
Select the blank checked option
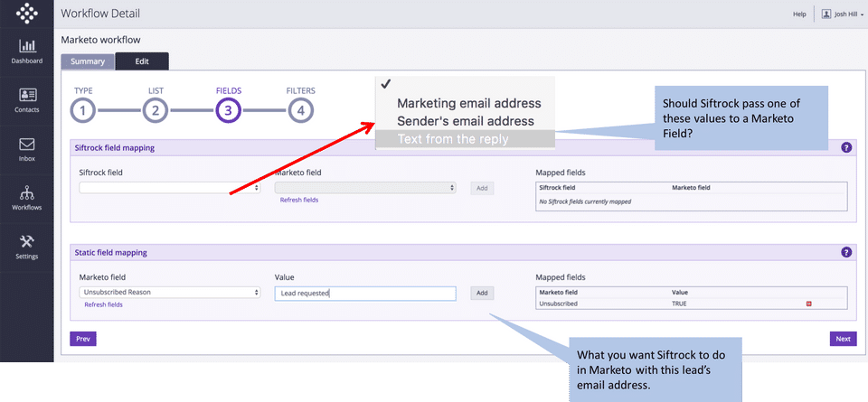[465, 85]
